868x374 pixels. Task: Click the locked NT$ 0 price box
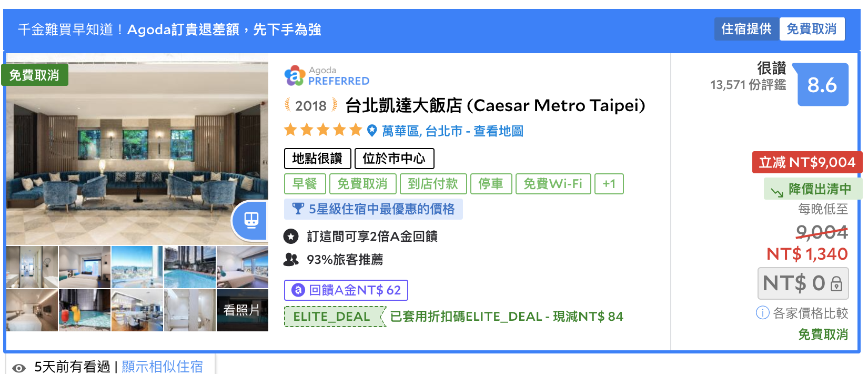[803, 283]
